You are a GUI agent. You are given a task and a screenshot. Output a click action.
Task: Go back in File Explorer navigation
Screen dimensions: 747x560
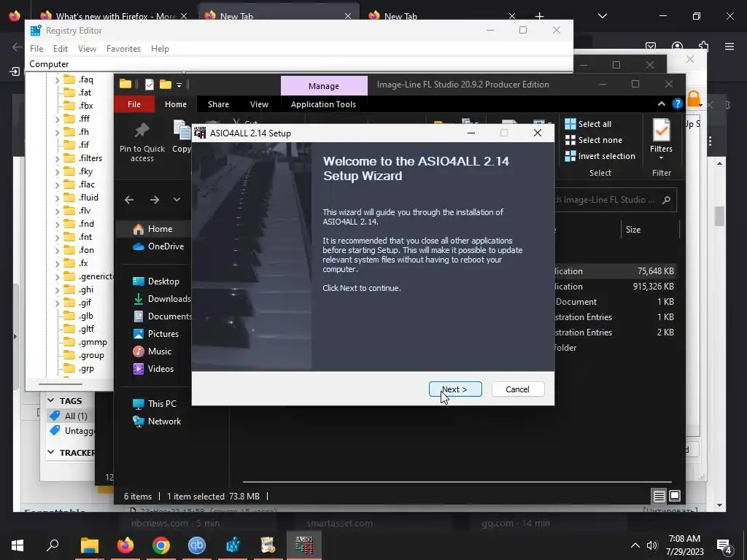point(129,200)
